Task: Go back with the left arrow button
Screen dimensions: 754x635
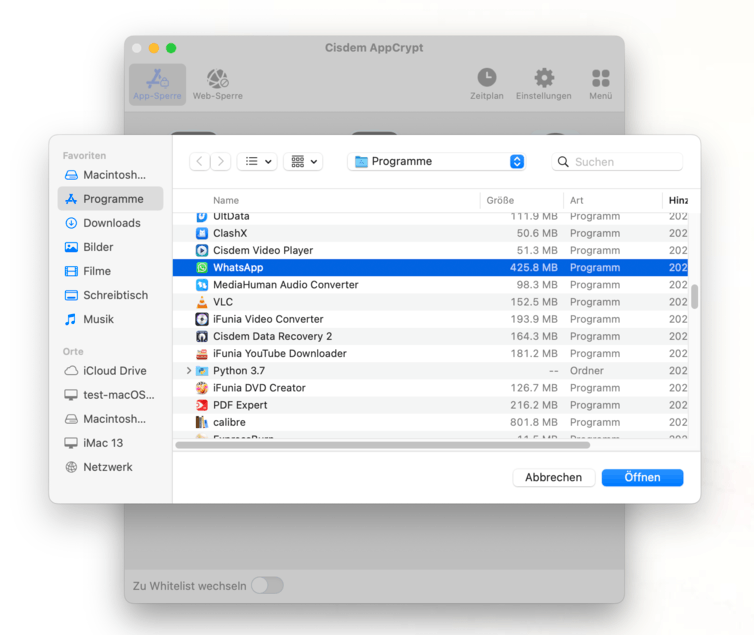Action: click(200, 162)
